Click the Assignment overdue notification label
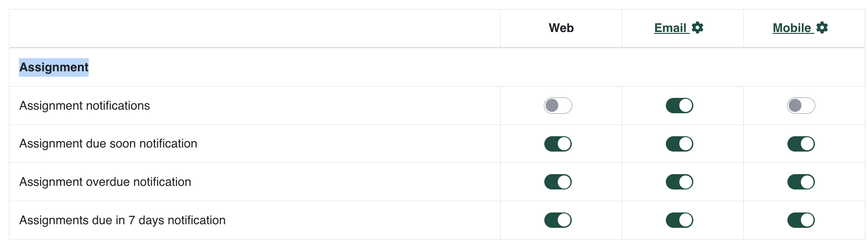The image size is (868, 240). [105, 182]
